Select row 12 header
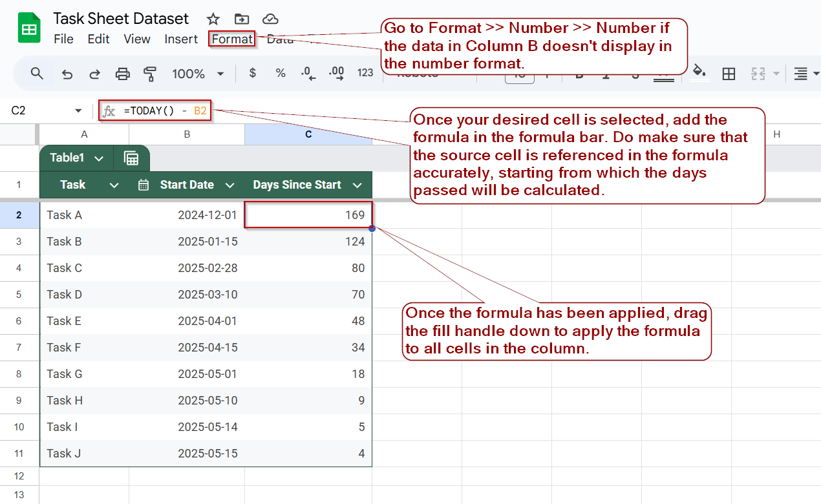Image resolution: width=821 pixels, height=504 pixels. pyautogui.click(x=19, y=476)
